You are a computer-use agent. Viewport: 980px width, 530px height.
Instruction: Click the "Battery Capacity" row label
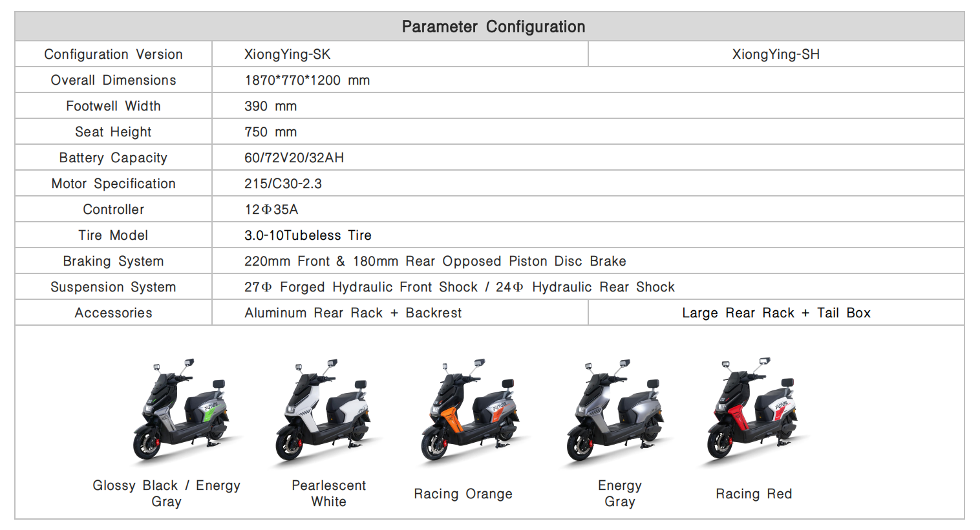[x=113, y=158]
